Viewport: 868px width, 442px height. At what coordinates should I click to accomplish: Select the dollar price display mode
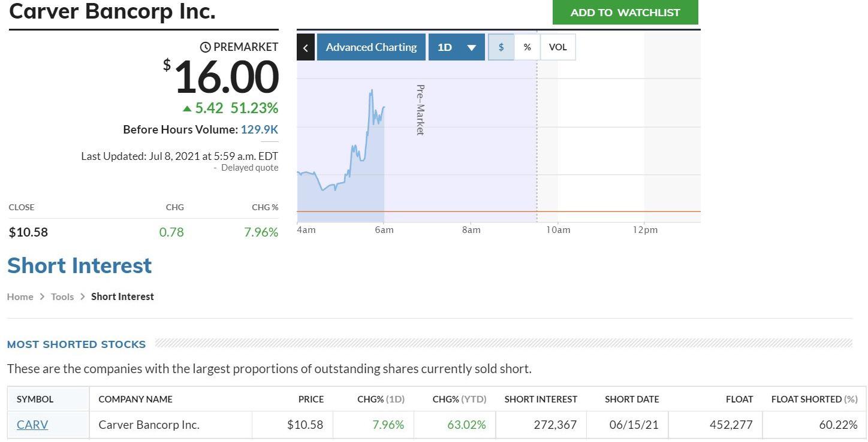point(501,47)
